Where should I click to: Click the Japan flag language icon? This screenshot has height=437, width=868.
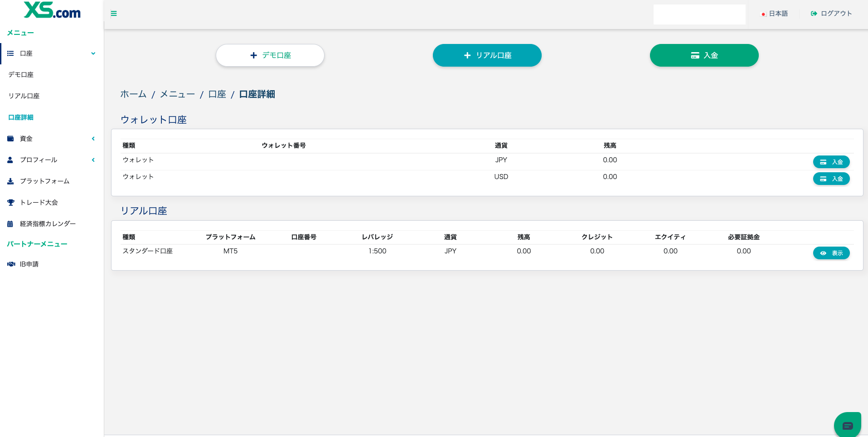click(763, 14)
